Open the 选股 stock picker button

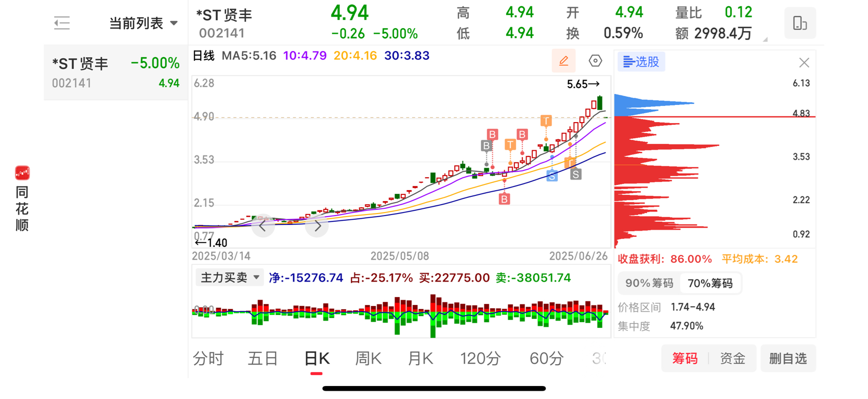[x=641, y=62]
